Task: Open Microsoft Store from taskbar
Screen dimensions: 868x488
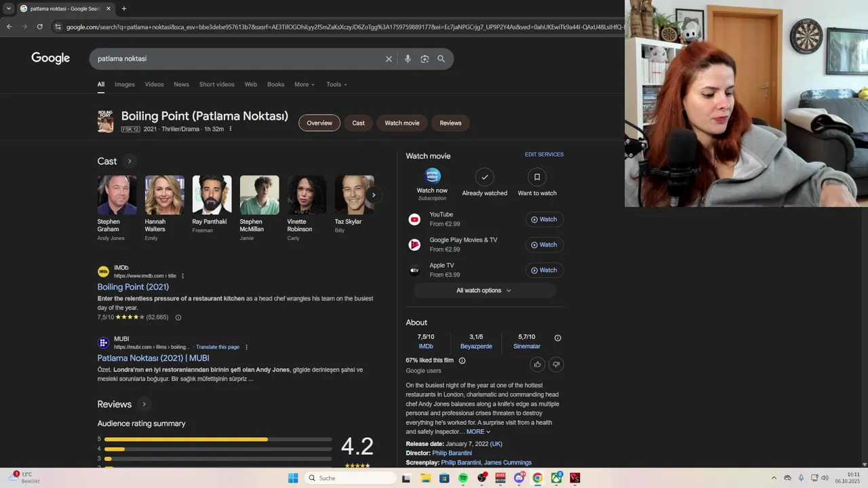Action: pos(444,478)
